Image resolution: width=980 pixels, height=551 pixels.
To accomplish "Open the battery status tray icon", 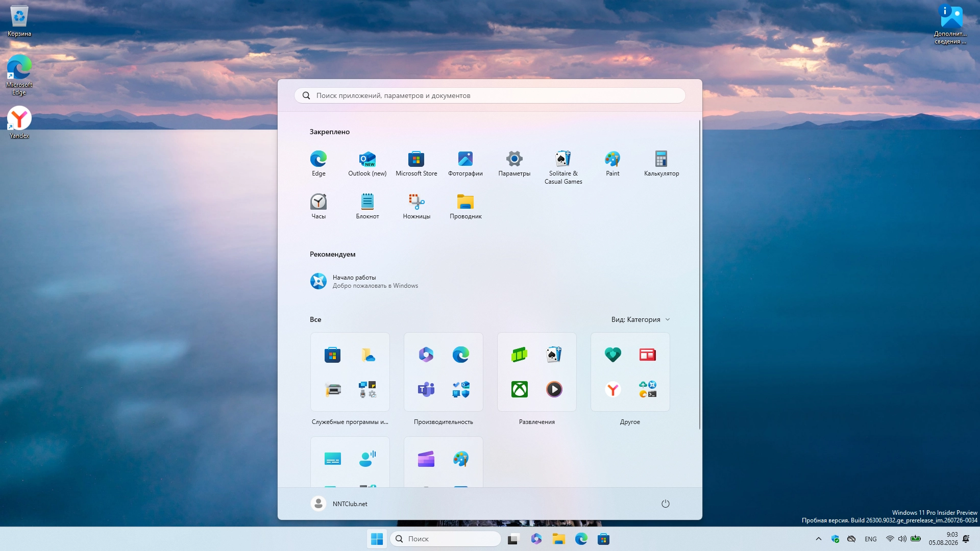I will (916, 539).
